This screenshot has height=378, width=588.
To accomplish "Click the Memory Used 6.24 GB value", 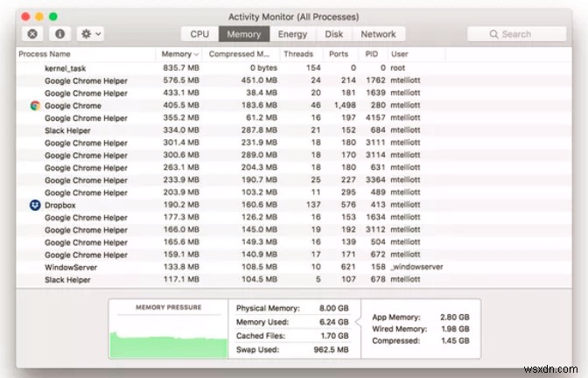I will pos(333,322).
